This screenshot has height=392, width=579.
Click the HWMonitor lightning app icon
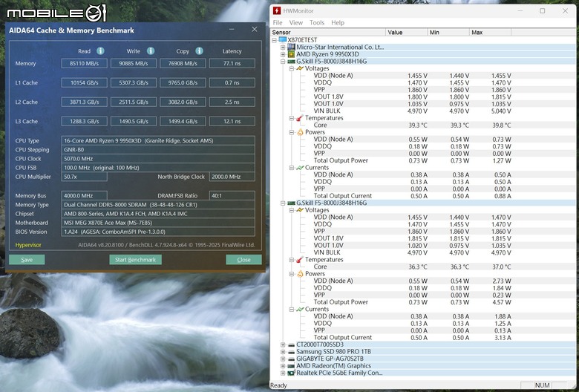tap(277, 10)
